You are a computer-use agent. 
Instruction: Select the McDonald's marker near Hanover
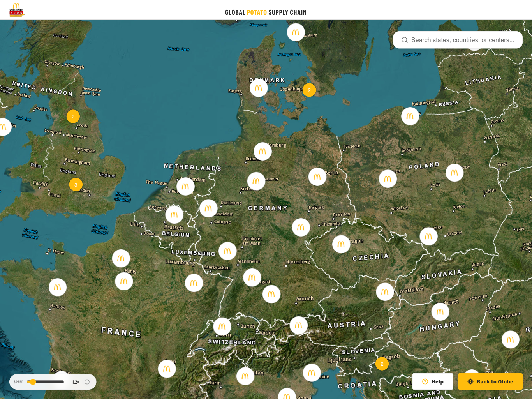tap(256, 181)
